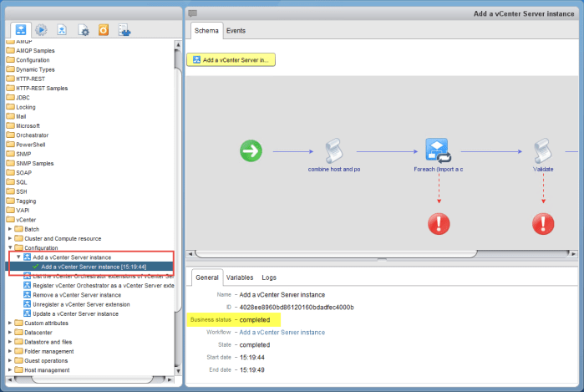This screenshot has height=392, width=584.
Task: Click workflow icon beside Register vCenter Orchestrator
Action: pyautogui.click(x=28, y=285)
